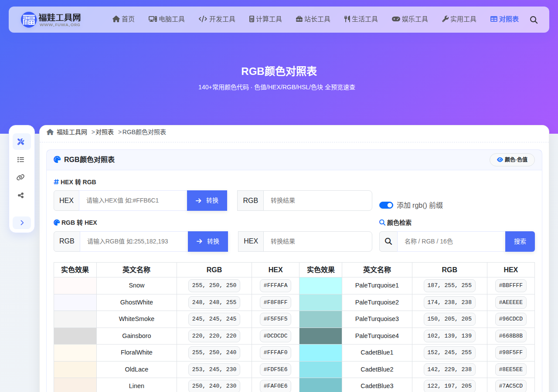558x392 pixels.
Task: Click the palette icon beside RGB颜色对照表 title
Action: click(57, 159)
